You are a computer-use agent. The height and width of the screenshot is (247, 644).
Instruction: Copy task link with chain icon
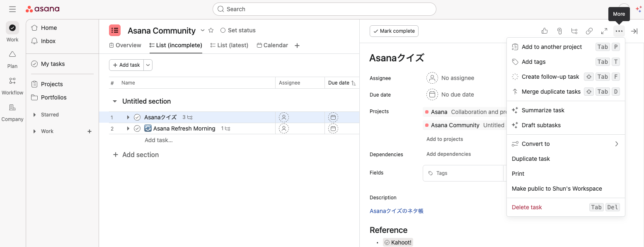[x=589, y=31]
